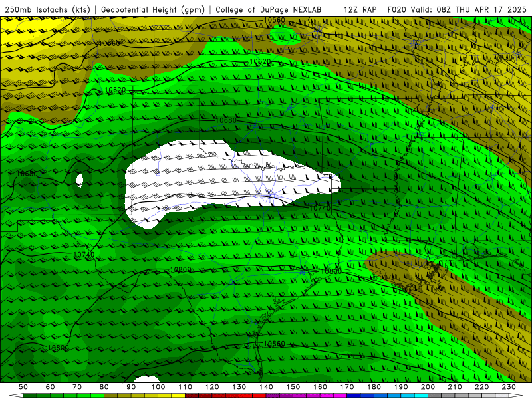Click 'Valid: 08Z THU APR 17 2025' text
The width and height of the screenshot is (532, 399).
tap(469, 9)
